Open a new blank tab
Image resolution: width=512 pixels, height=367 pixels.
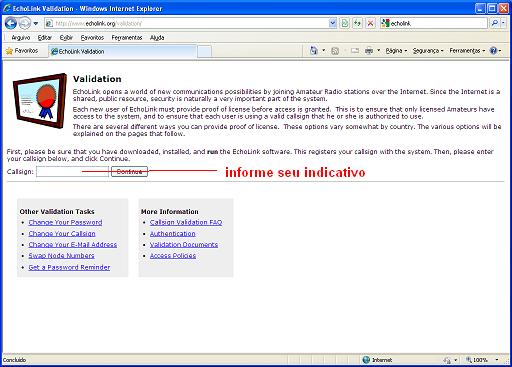[204, 52]
